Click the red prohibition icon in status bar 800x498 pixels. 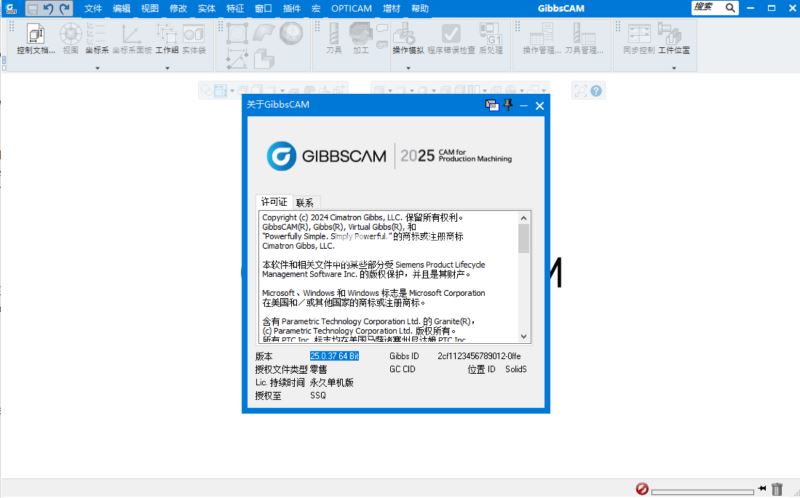(642, 489)
